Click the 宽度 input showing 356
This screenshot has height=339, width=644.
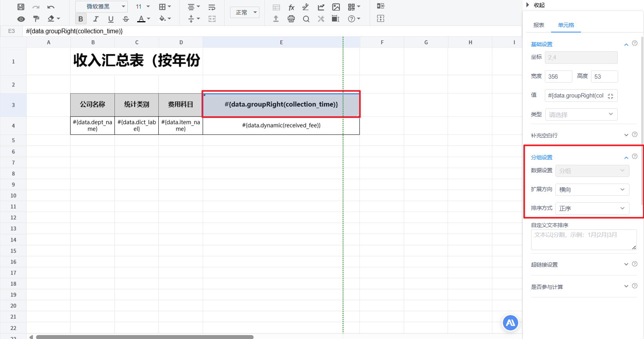click(558, 76)
